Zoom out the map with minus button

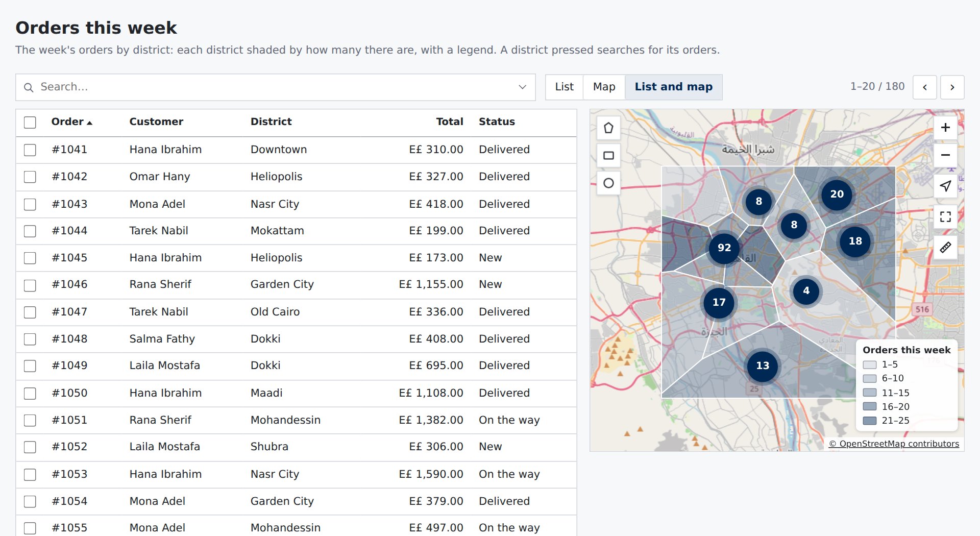click(x=945, y=155)
